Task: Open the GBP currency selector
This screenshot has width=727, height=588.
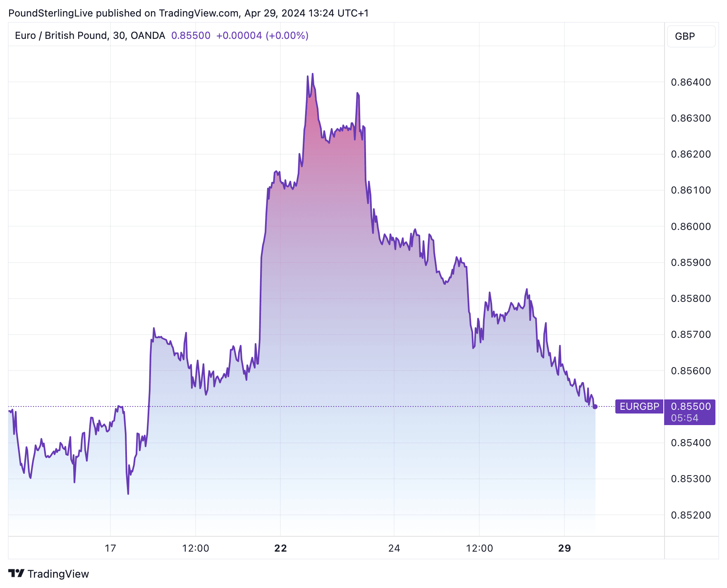Action: (x=691, y=36)
